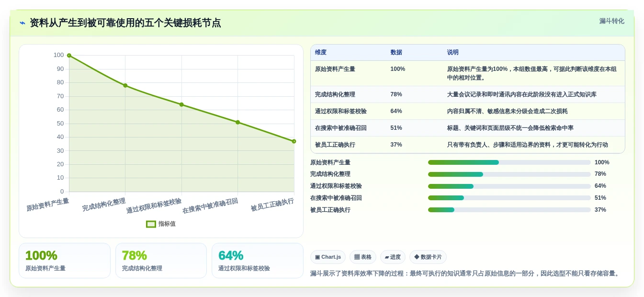Screen dimensions: 644x297
Task: Click the y-axis label 100
Action: tap(58, 55)
